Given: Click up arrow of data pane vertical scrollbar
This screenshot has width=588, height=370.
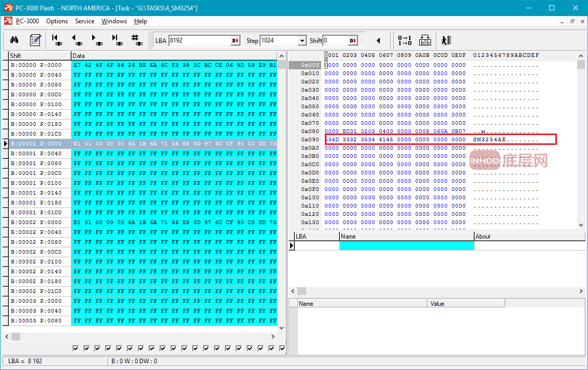Looking at the screenshot, I should tap(282, 56).
